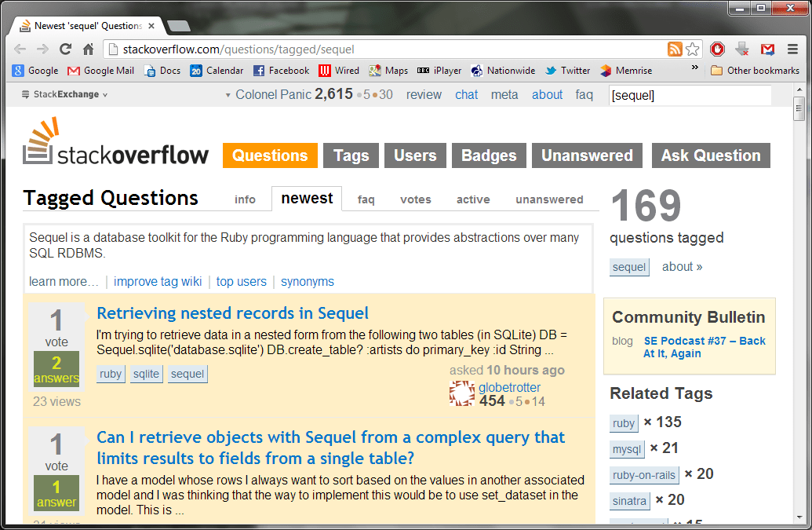The height and width of the screenshot is (530, 812).
Task: Open the meta link
Action: (504, 95)
